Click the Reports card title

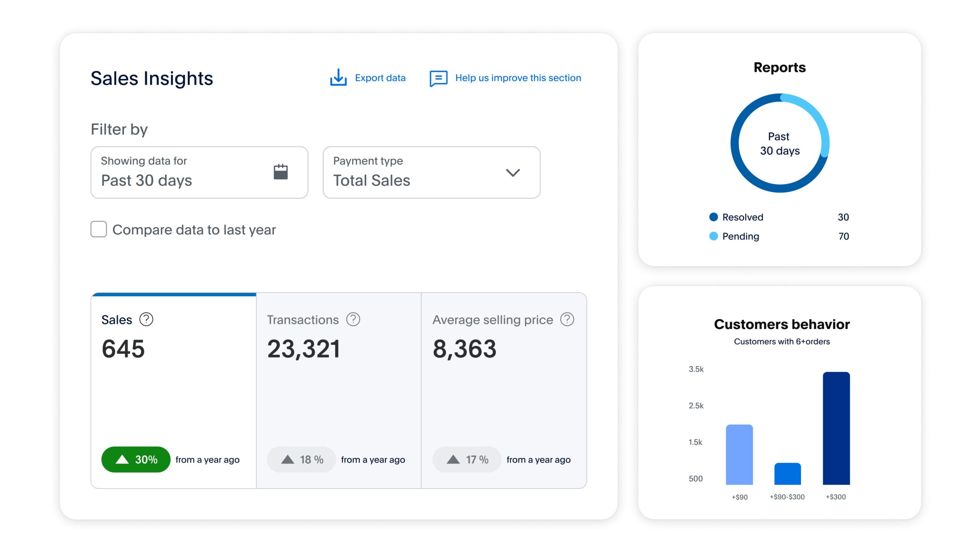point(780,67)
